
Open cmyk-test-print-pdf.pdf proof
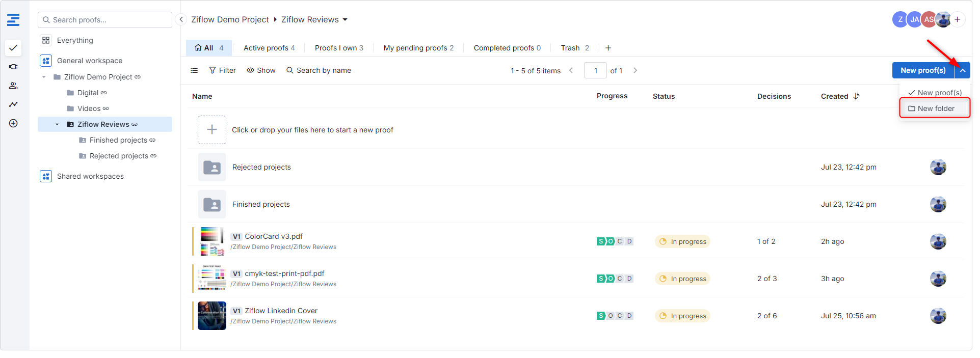(x=284, y=273)
